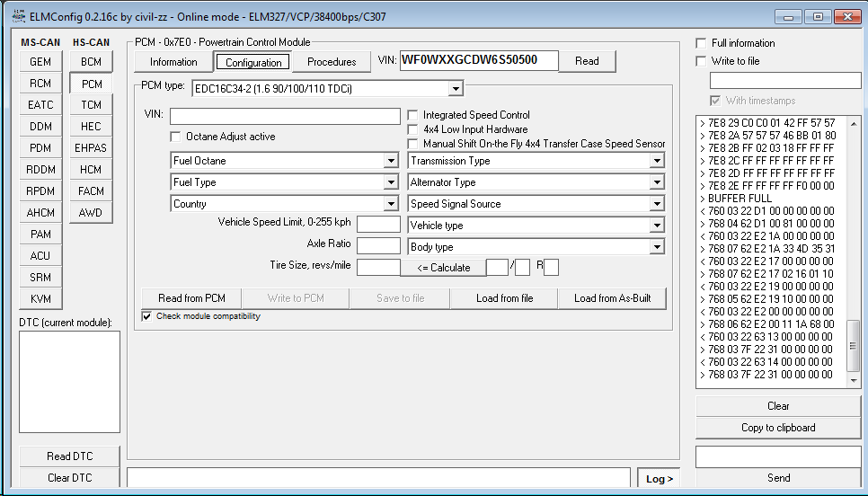Click the ELMConfig app icon in title bar
This screenshot has height=496, width=868.
[x=17, y=16]
